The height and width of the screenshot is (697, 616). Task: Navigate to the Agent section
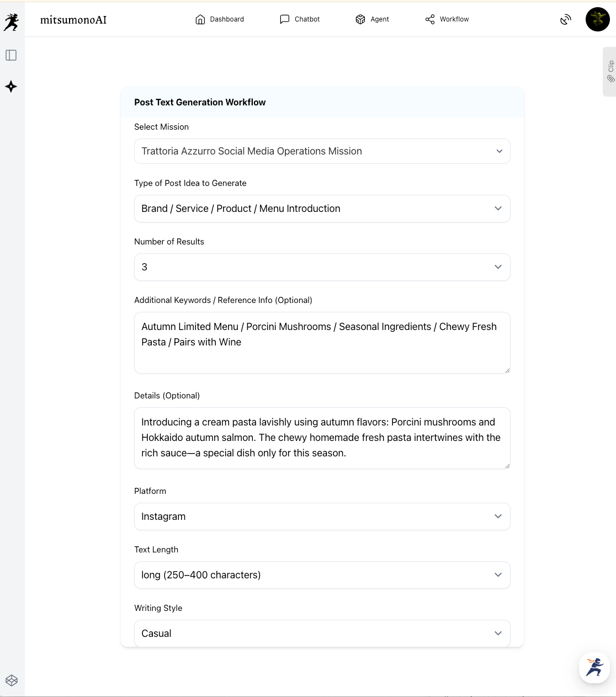click(372, 19)
